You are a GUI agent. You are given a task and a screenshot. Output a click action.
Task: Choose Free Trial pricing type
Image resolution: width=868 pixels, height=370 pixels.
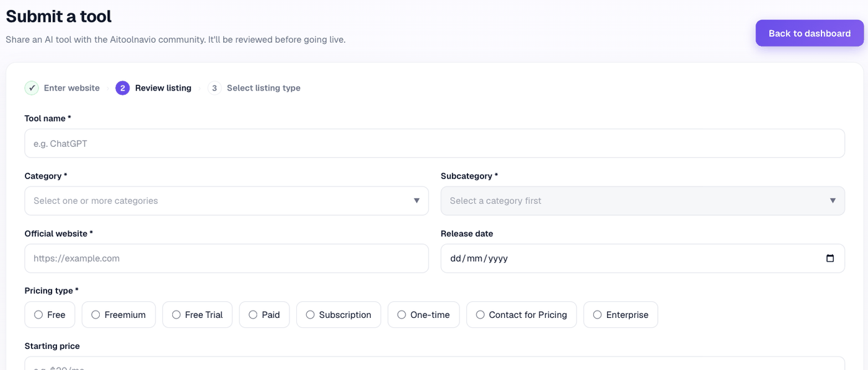click(x=197, y=315)
